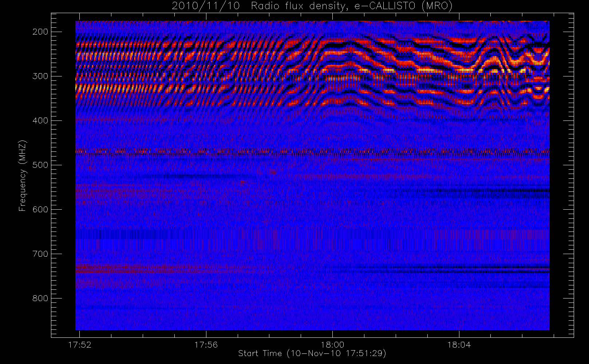This screenshot has height=364, width=589.
Task: Click the 600 frequency tick label
Action: 40,209
